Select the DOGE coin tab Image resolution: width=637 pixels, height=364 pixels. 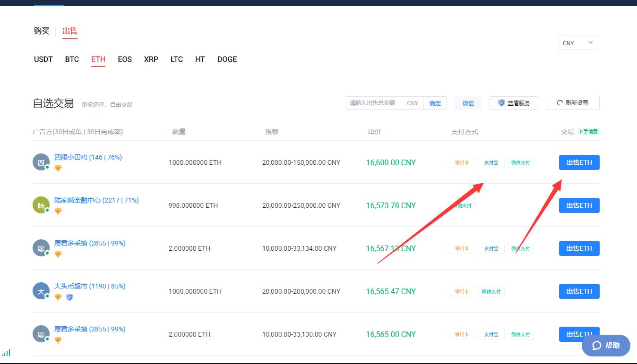[227, 59]
